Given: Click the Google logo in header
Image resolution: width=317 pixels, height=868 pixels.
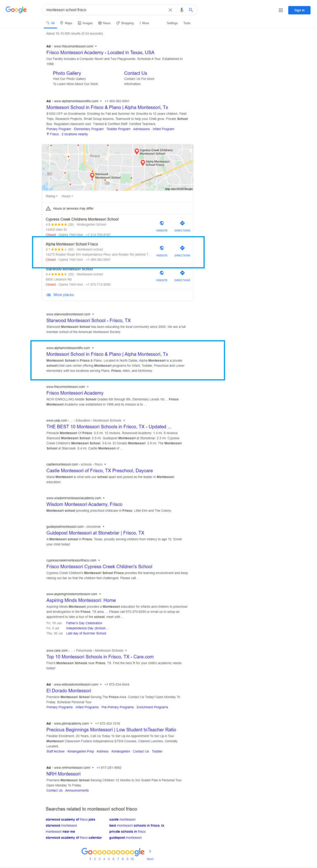Looking at the screenshot, I should point(16,10).
